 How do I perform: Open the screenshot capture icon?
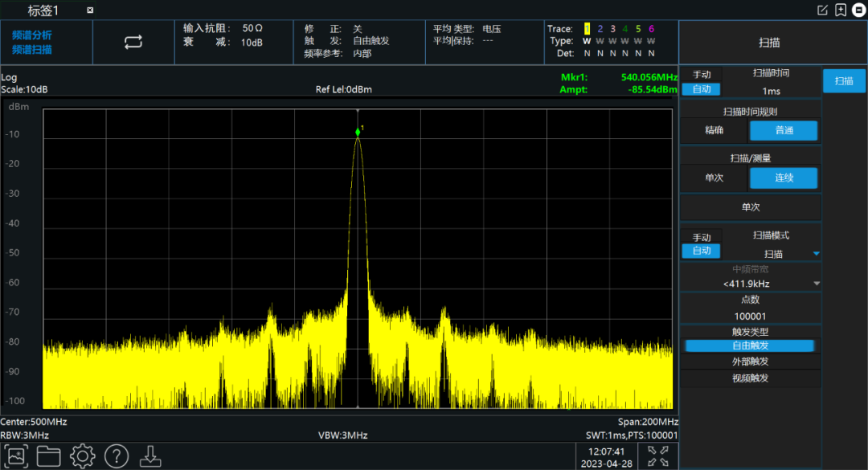tap(16, 456)
